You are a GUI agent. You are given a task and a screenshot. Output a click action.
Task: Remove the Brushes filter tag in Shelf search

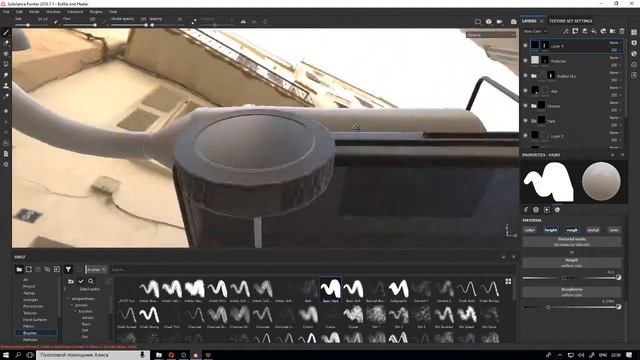[104, 269]
